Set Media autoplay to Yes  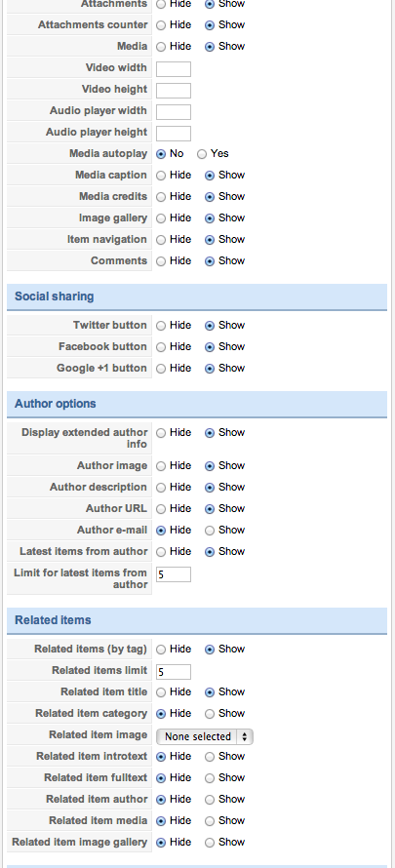point(202,154)
